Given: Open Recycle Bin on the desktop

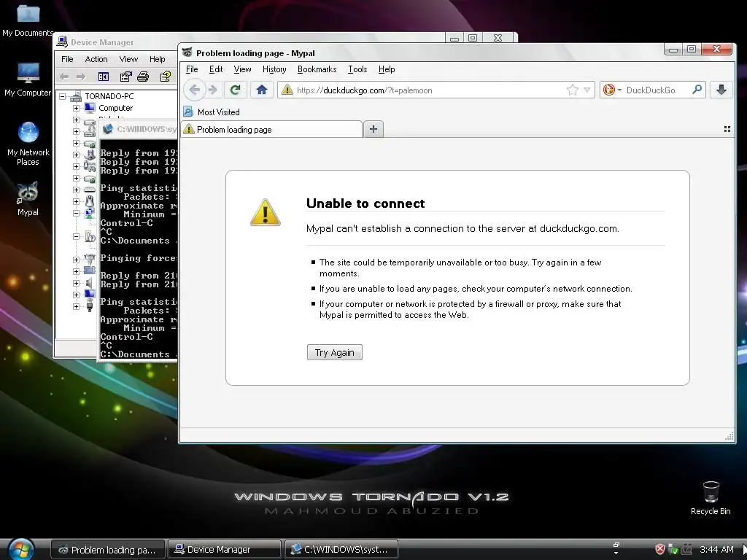Looking at the screenshot, I should point(711,497).
